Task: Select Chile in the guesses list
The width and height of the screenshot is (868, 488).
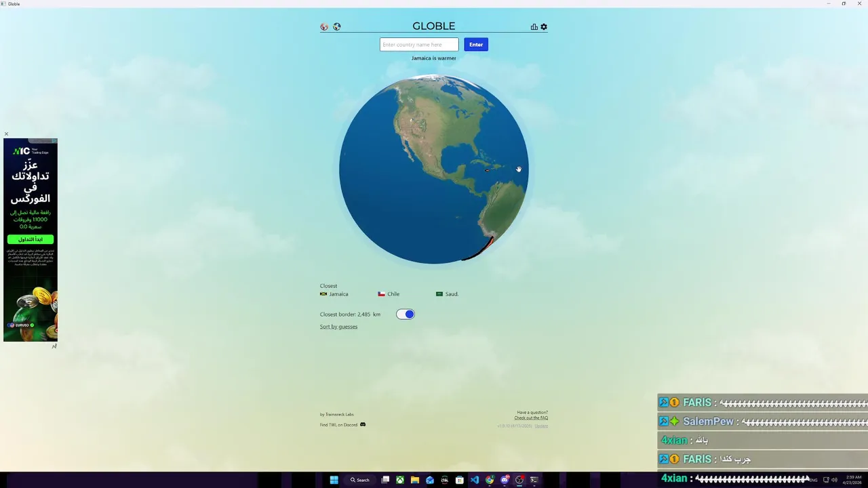Action: (393, 294)
